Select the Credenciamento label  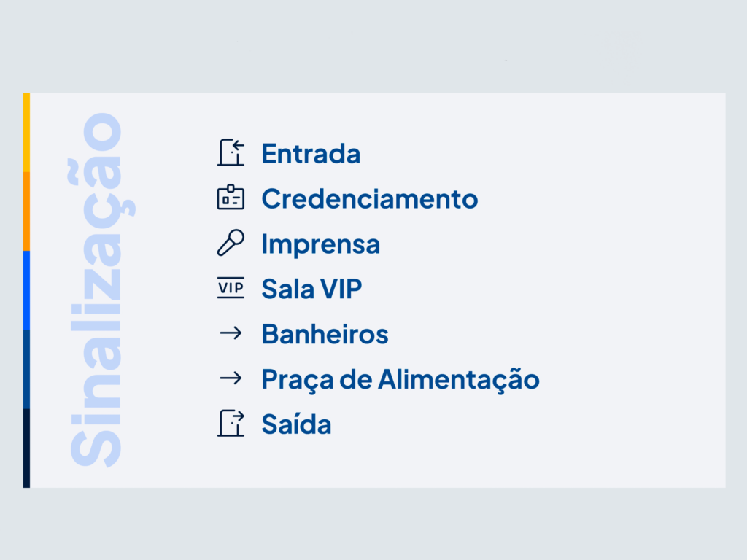click(370, 198)
